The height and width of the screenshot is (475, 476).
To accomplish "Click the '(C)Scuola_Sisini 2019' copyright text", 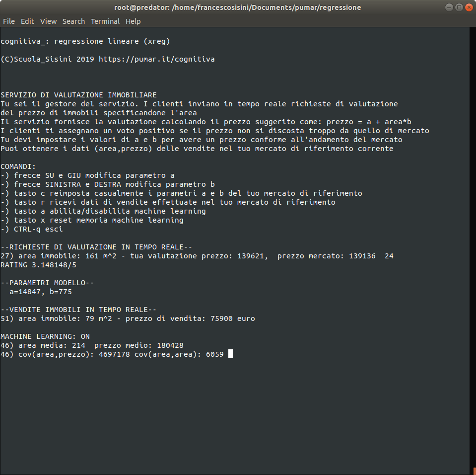I will pyautogui.click(x=47, y=59).
